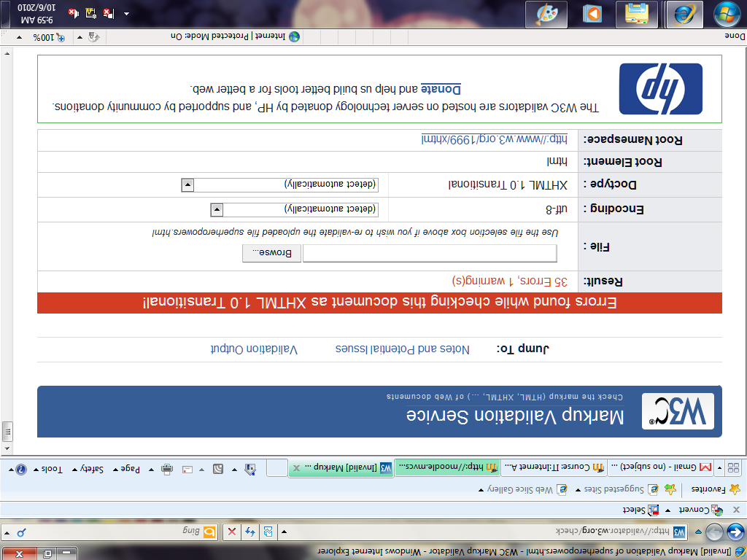Click the Browse... file button

click(x=271, y=253)
